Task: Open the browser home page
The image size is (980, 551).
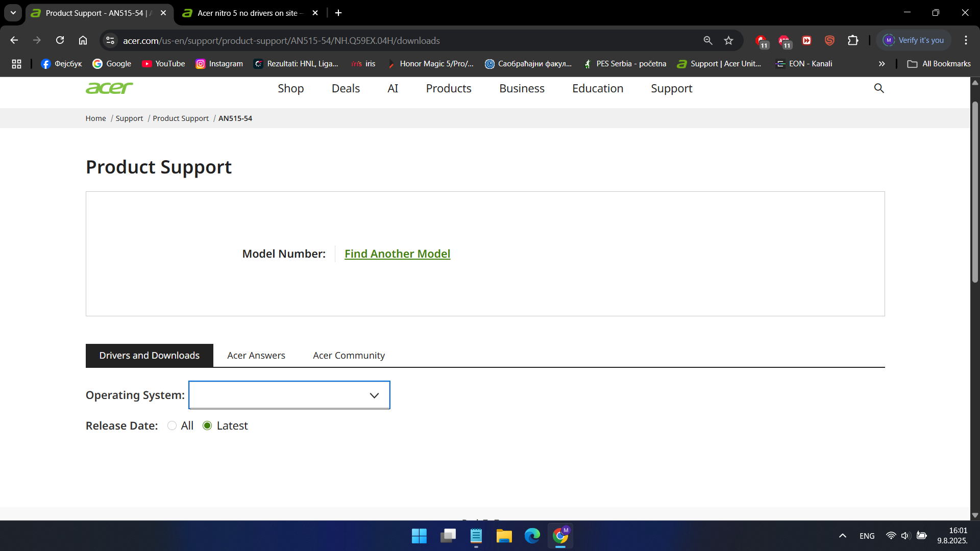Action: pos(83,40)
